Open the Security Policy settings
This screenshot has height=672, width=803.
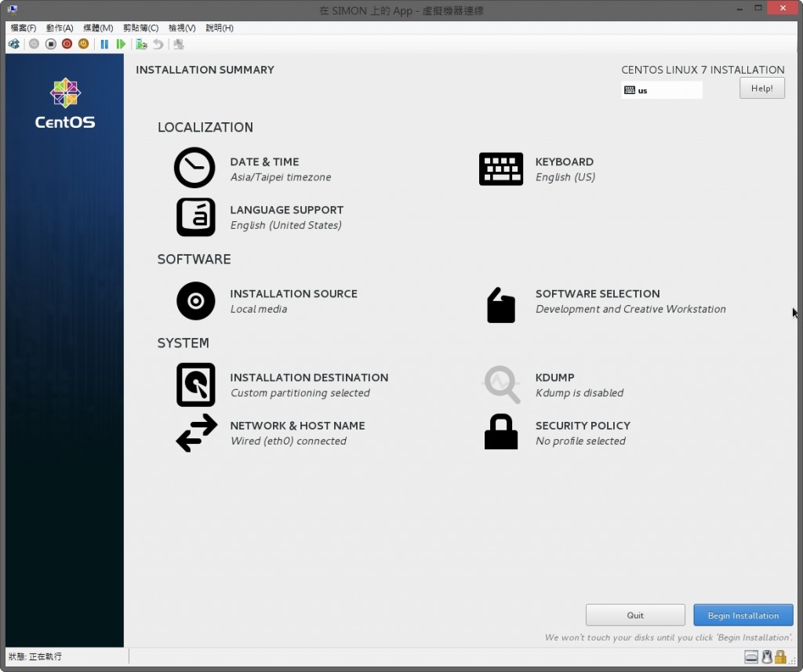click(x=558, y=433)
